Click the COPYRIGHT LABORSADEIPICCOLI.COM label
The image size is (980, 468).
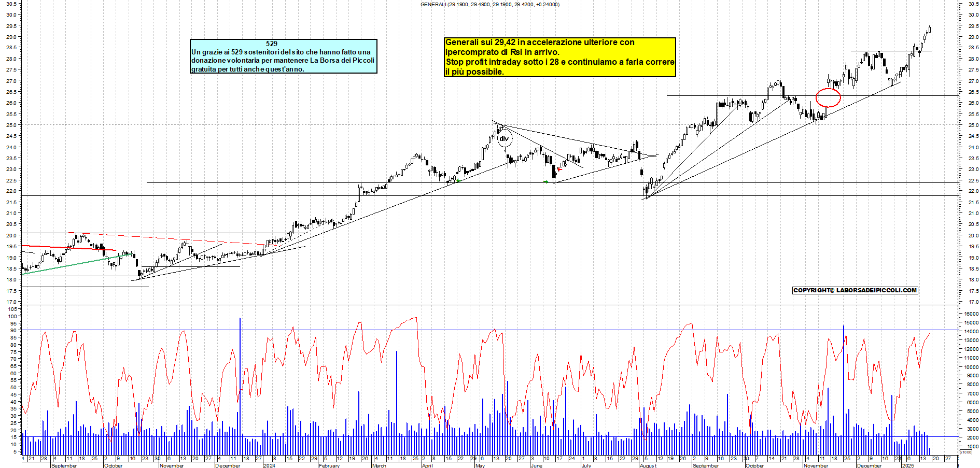tap(855, 290)
